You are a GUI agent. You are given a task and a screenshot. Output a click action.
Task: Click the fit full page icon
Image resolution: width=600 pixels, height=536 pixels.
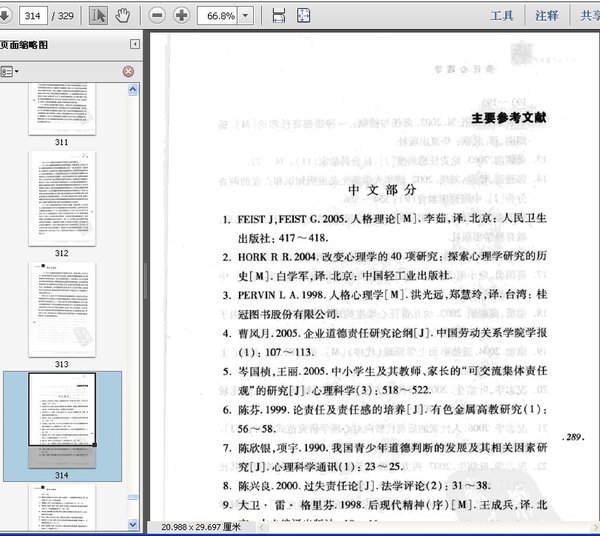point(304,15)
